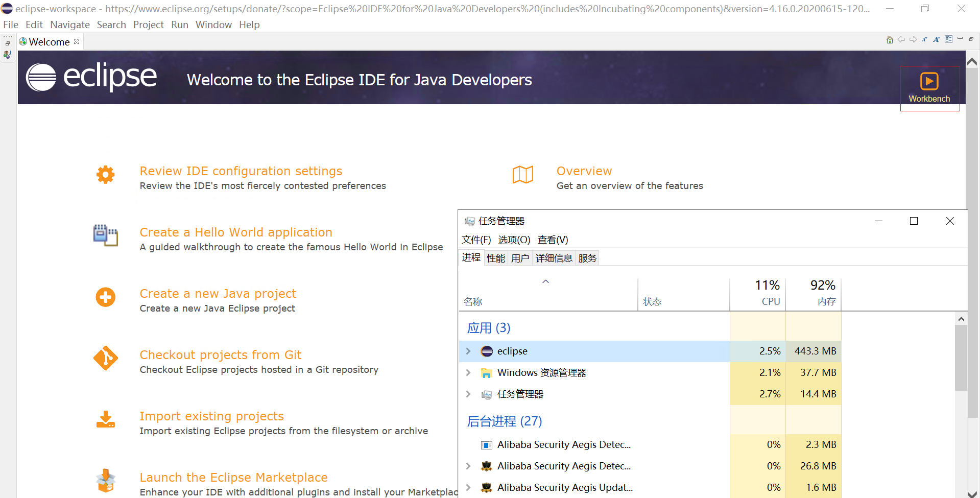This screenshot has height=498, width=980.
Task: Click the Reduce font size icon
Action: point(924,40)
